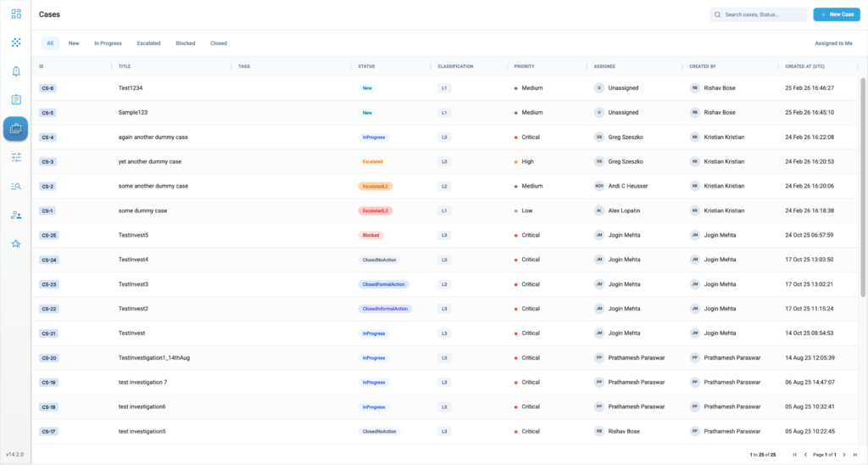This screenshot has width=868, height=465.
Task: Click the ClosedFormalAction status badge
Action: point(384,284)
